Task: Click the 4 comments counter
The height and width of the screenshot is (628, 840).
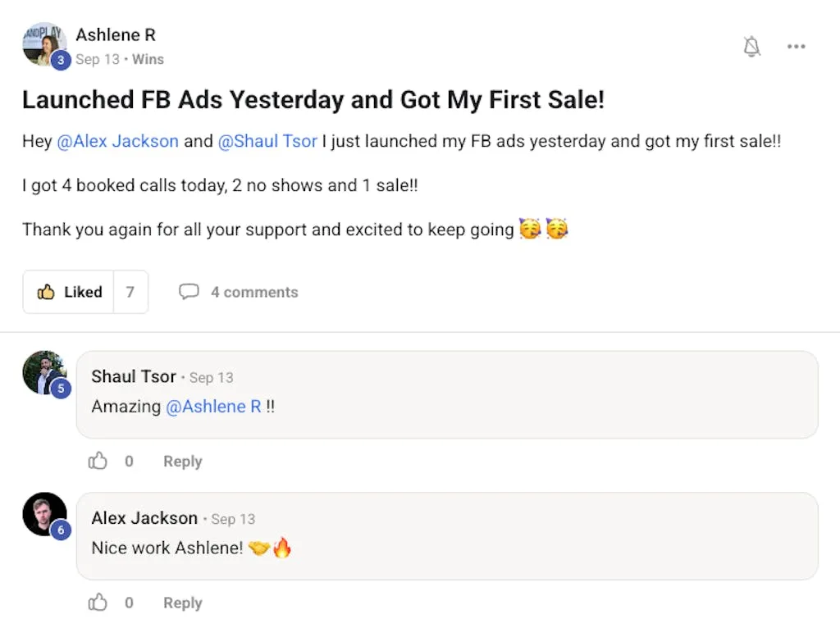Action: (254, 292)
